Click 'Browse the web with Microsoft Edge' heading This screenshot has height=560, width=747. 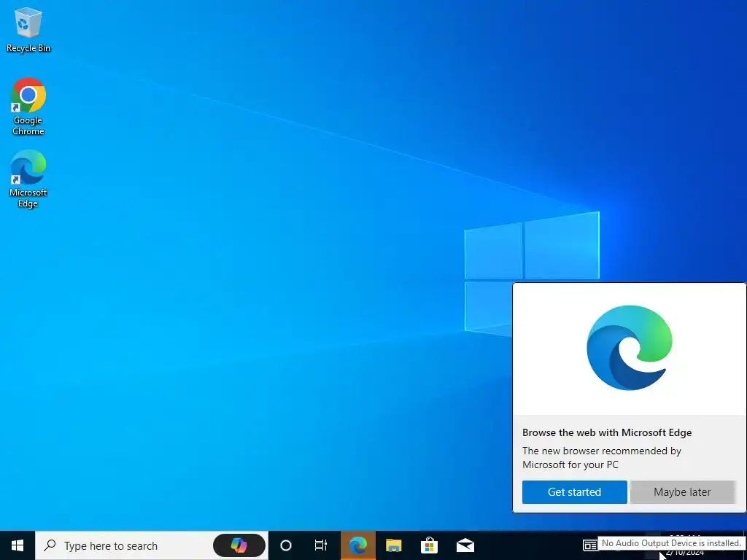pos(607,432)
